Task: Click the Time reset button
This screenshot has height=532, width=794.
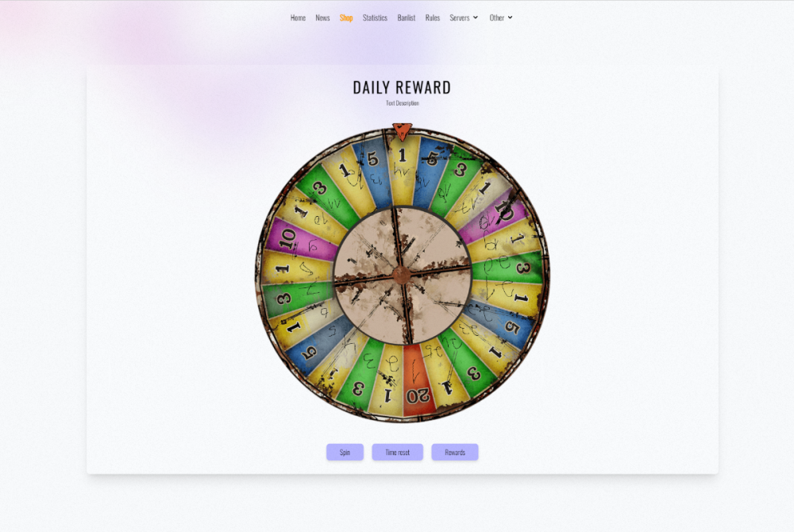Action: [398, 452]
